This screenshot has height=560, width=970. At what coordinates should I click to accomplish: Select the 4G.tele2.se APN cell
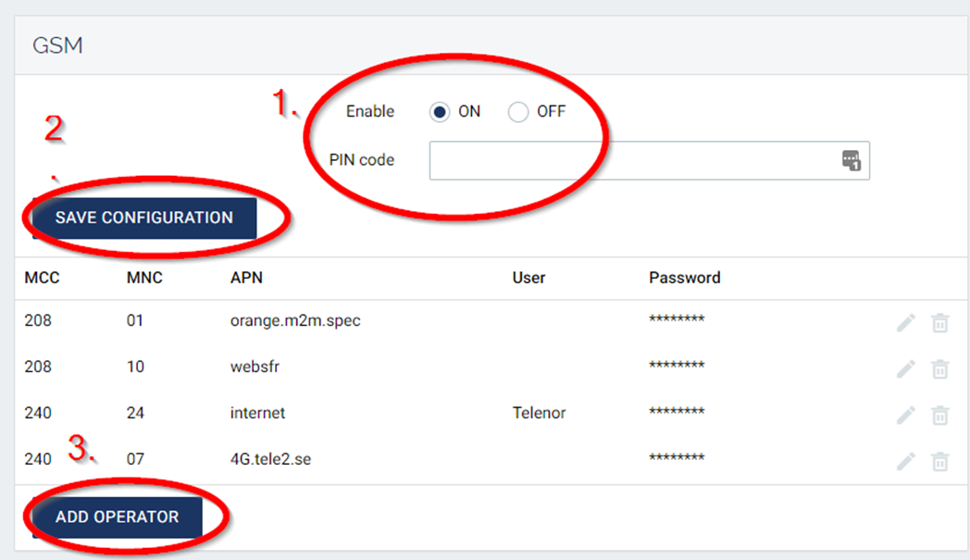click(270, 459)
